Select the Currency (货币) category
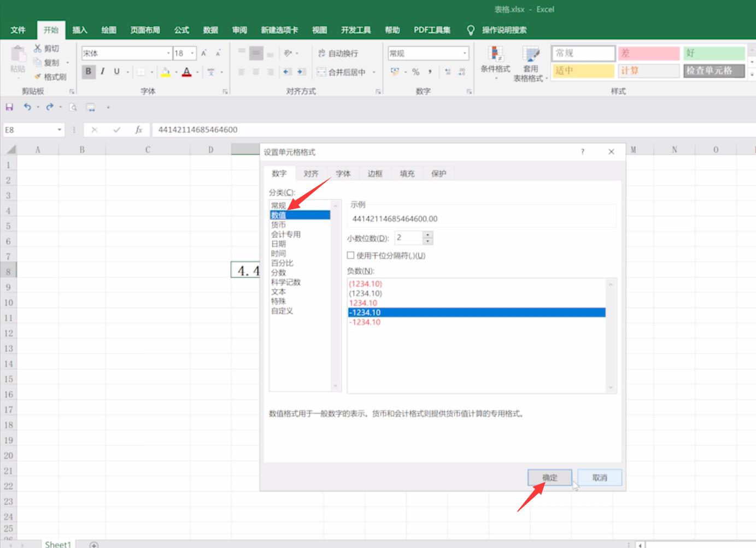Screen dimensions: 756x548 pos(279,225)
